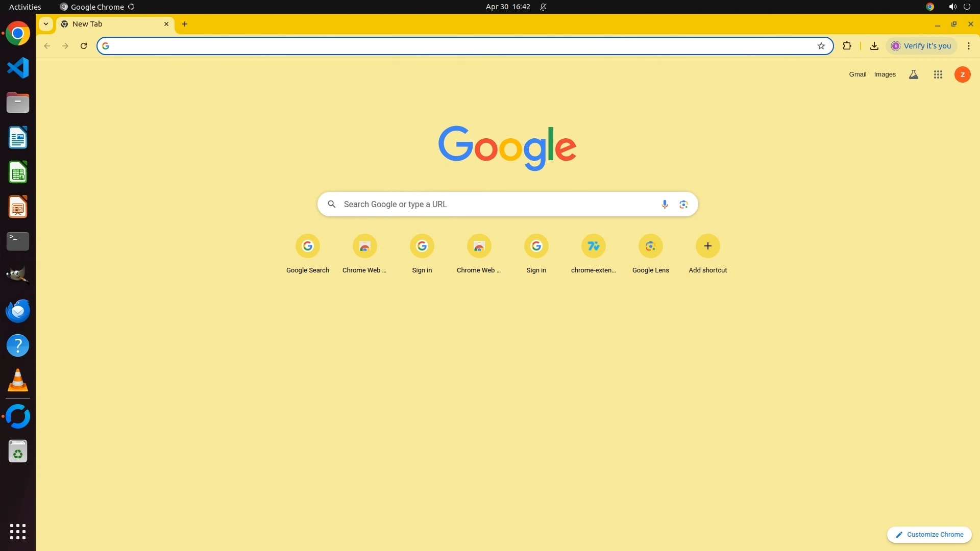Open Google Lens image search icon
The width and height of the screenshot is (980, 551).
683,204
